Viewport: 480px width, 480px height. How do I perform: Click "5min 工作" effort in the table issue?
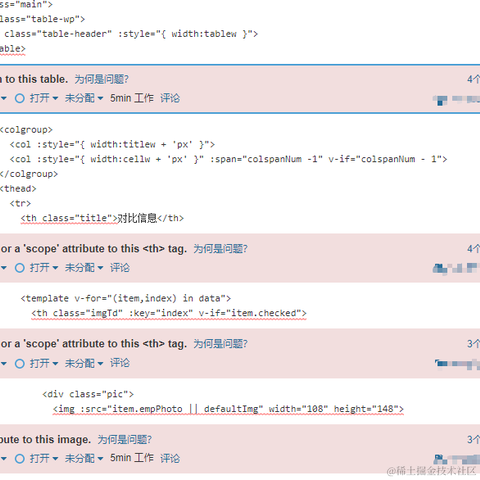[132, 98]
